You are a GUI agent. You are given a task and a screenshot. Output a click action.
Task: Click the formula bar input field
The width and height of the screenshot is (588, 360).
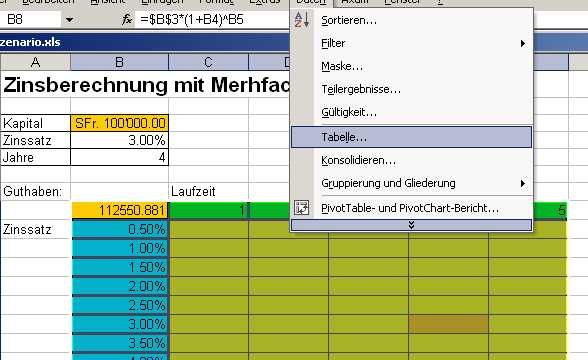pos(212,20)
